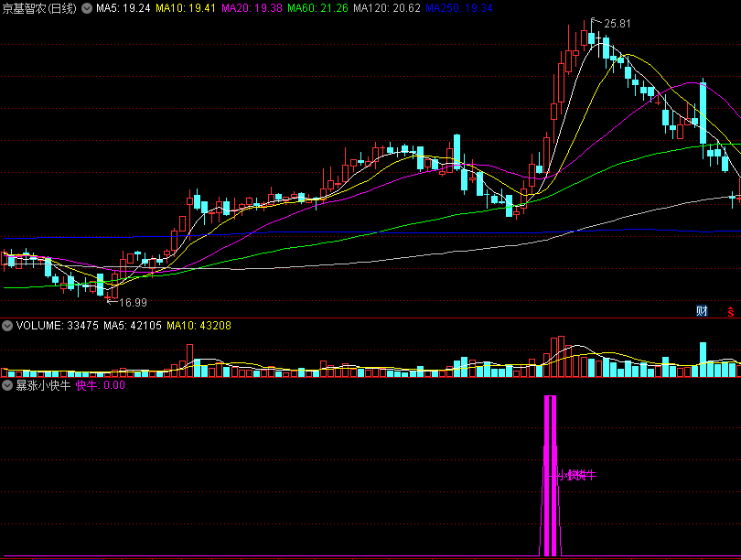Screen dimensions: 741x560
Task: Click the MA5: 19.24 label
Action: (x=123, y=8)
